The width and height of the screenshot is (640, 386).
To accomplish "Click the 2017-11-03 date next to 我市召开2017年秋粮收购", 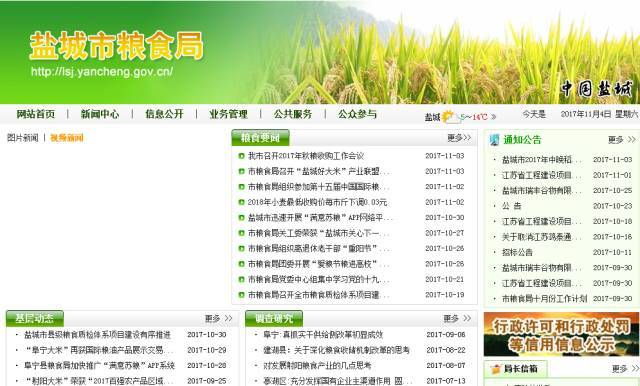I will tap(444, 156).
